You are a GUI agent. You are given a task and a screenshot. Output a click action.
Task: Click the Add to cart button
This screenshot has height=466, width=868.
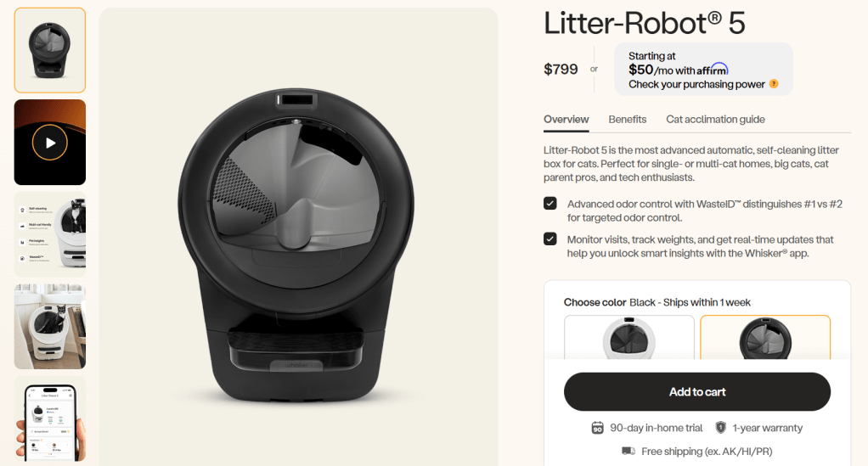tap(697, 392)
